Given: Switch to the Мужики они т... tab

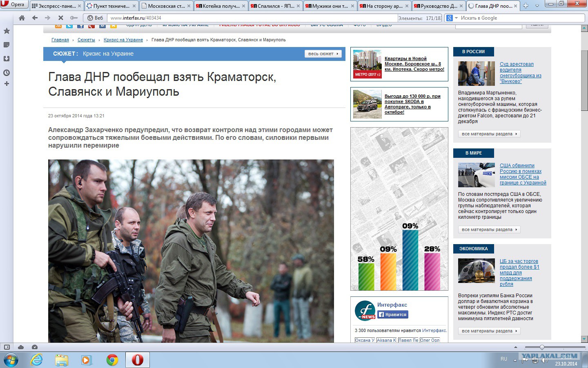Looking at the screenshot, I should (330, 6).
